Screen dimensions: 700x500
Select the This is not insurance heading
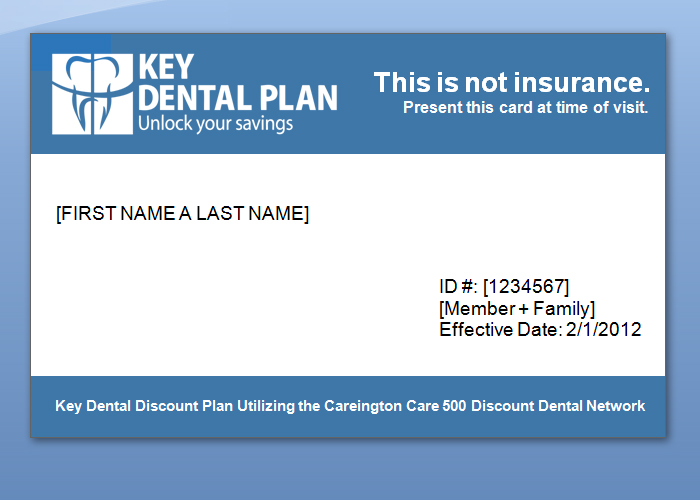511,83
